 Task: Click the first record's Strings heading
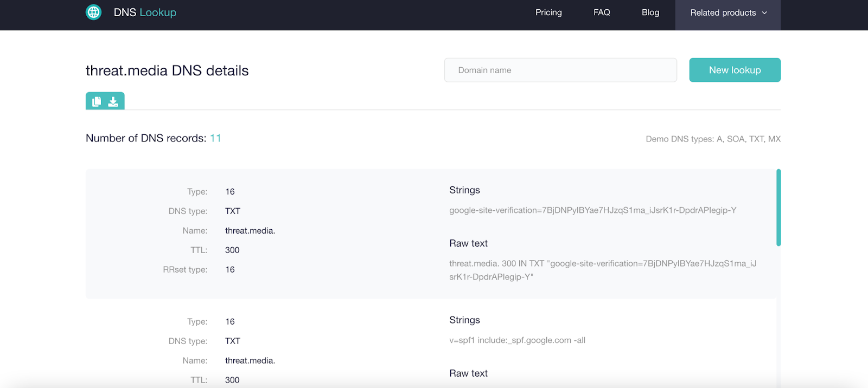(x=464, y=190)
